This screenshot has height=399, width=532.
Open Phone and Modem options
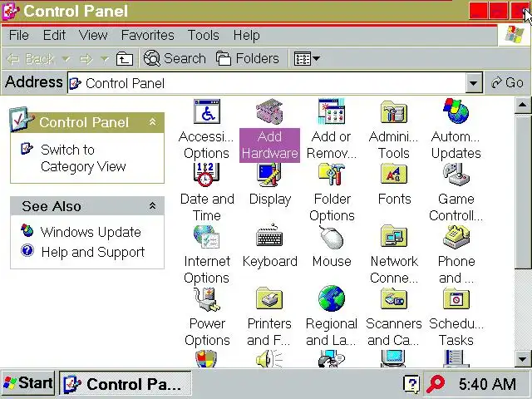pyautogui.click(x=456, y=255)
